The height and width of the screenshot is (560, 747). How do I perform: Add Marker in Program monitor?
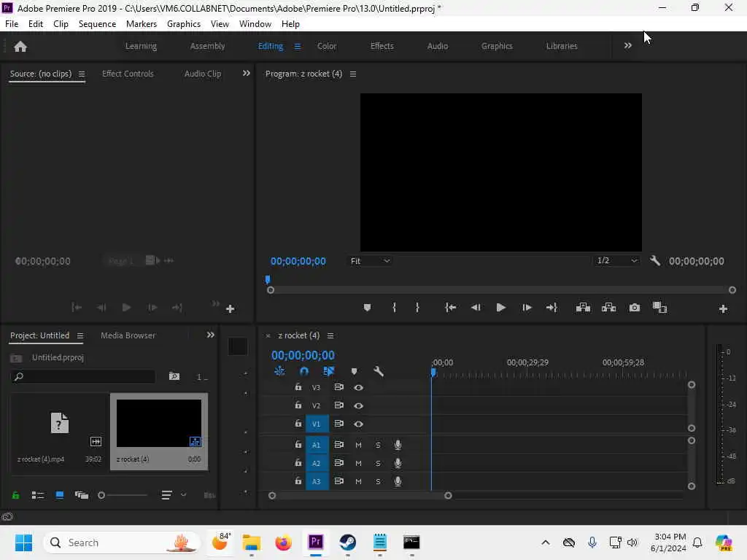coord(367,308)
